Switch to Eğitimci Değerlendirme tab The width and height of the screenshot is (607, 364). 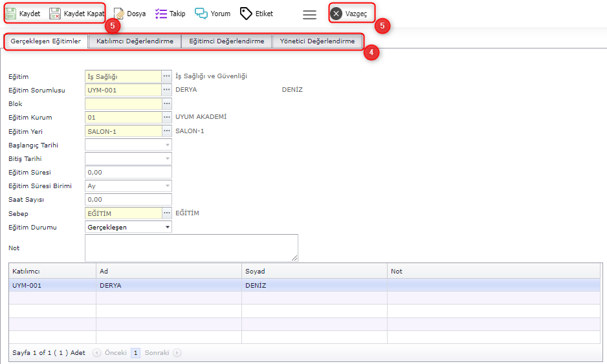coord(226,41)
